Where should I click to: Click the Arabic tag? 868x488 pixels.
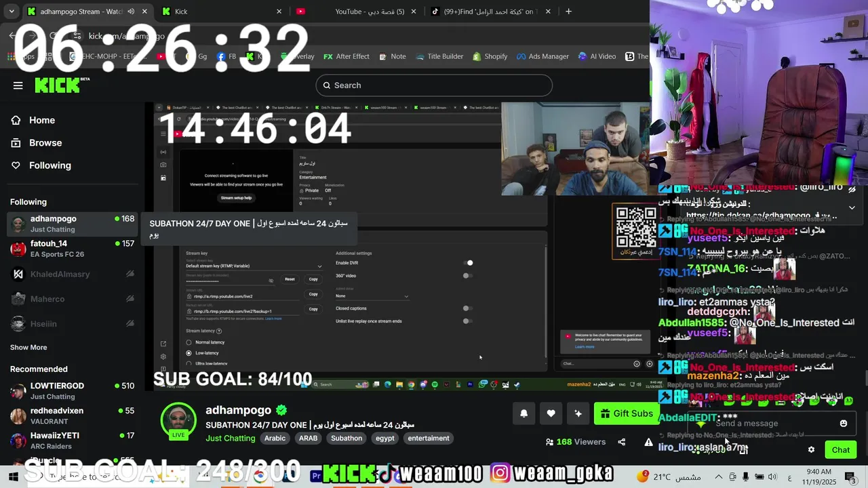[275, 439]
